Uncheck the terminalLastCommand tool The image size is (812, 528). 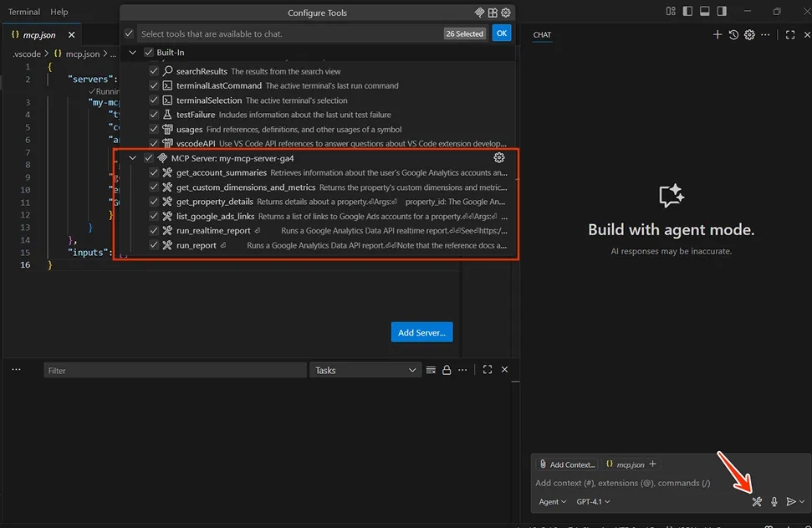(154, 85)
